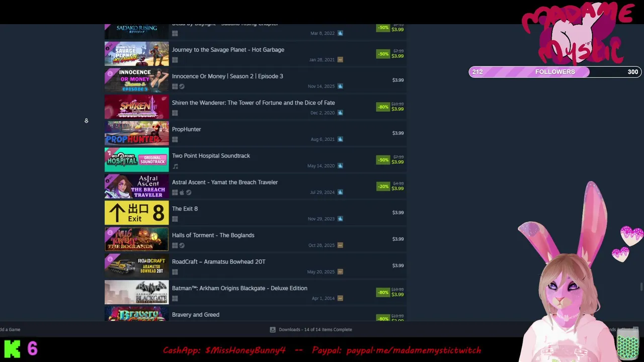
Task: Click the Sadako Rising thumbnail
Action: tap(137, 31)
